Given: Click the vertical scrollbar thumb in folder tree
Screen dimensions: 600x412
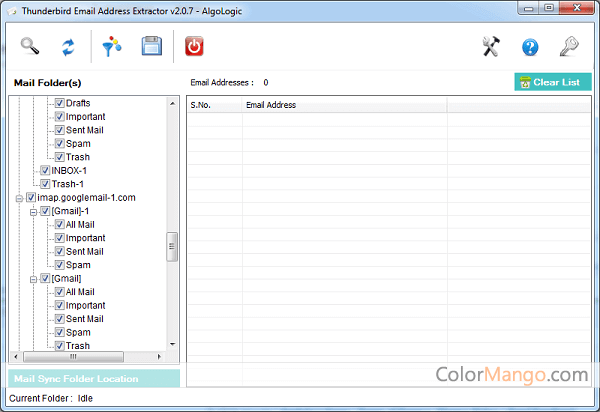Looking at the screenshot, I should (172, 247).
